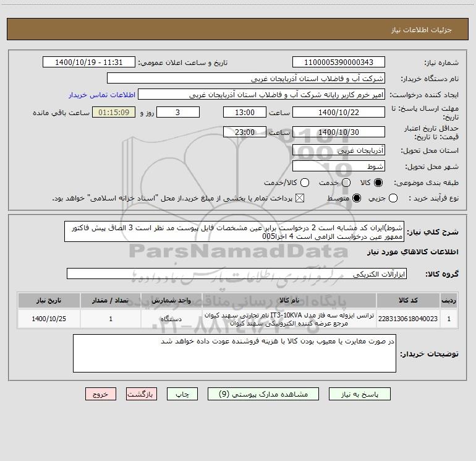Click the اطلاعات کالاهای مورد نیاز heading
Image resolution: width=476 pixels, height=461 pixels.
tap(412, 252)
